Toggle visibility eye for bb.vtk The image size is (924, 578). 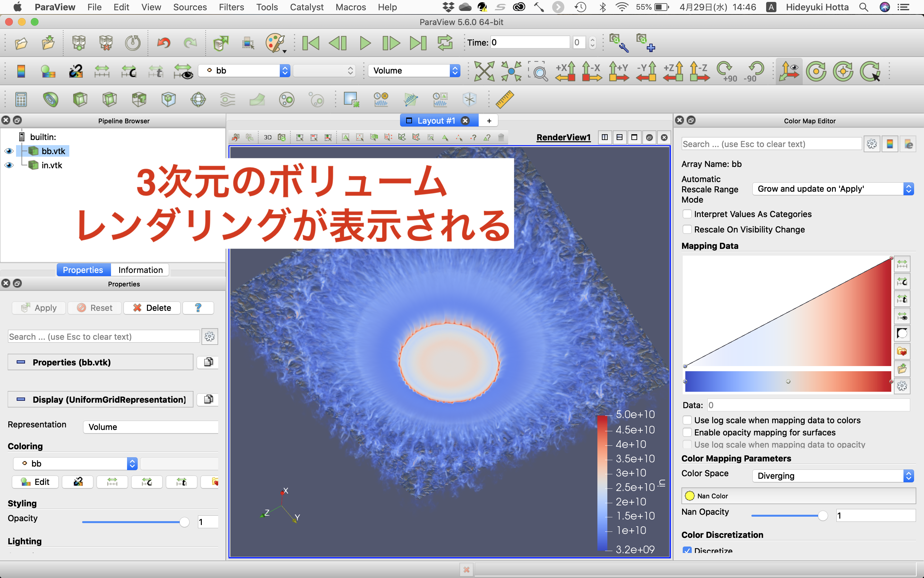coord(9,151)
